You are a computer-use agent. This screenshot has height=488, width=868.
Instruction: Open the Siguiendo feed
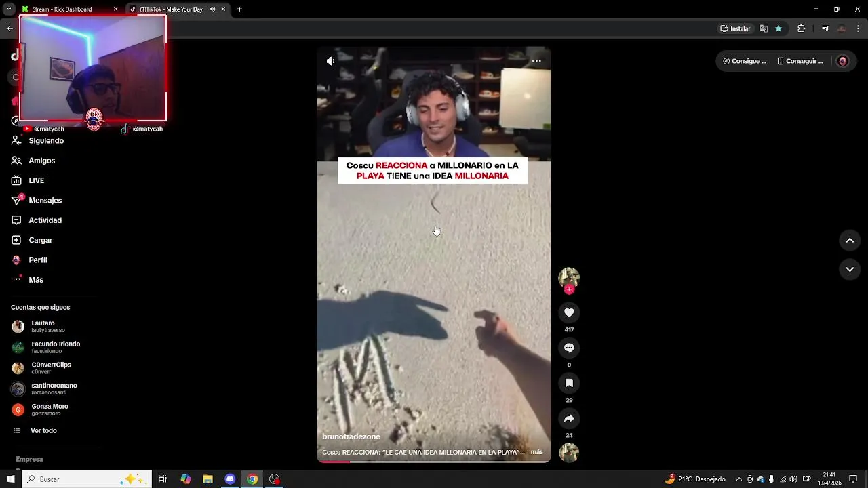[38, 141]
